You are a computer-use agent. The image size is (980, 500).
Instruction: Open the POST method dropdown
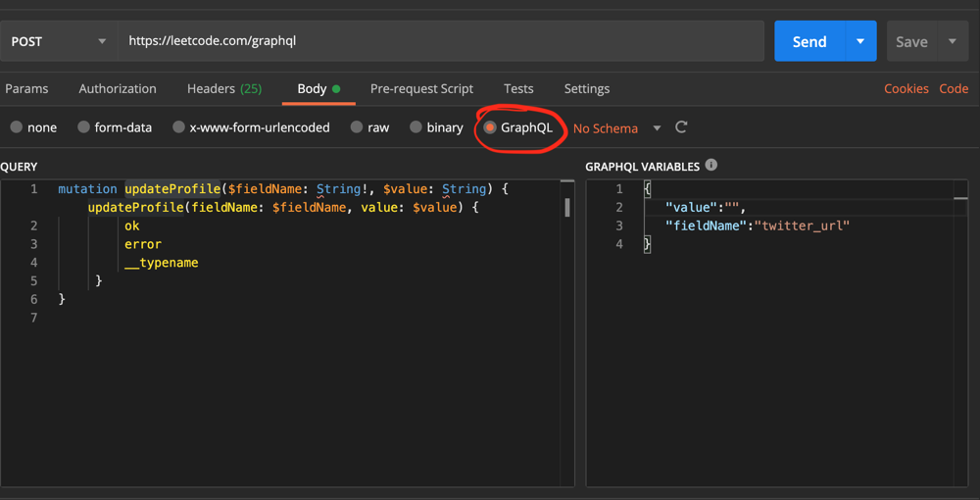pos(59,41)
